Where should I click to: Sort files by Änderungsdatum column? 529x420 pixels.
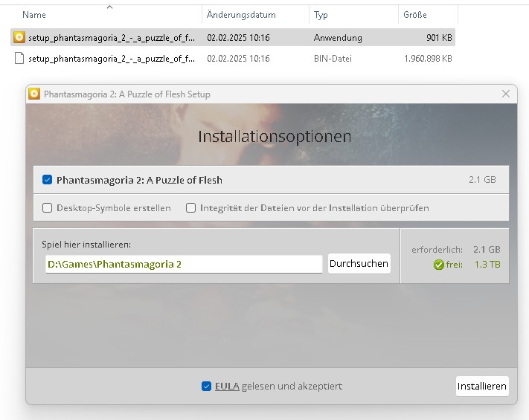[x=241, y=15]
